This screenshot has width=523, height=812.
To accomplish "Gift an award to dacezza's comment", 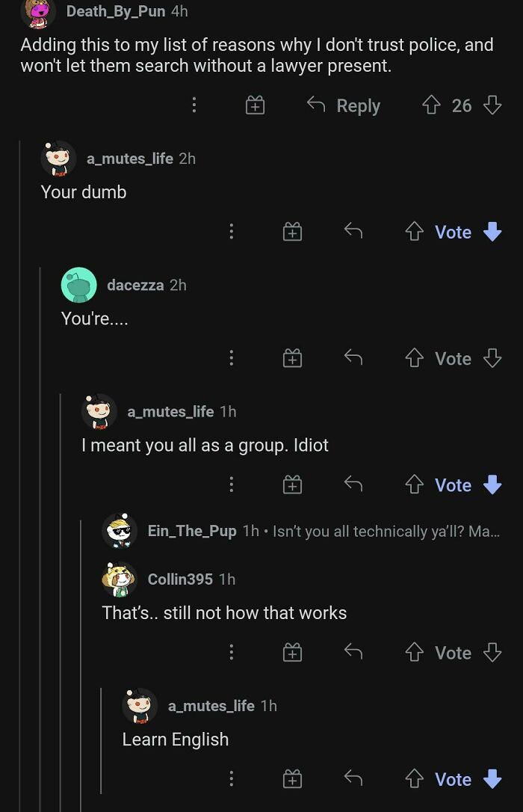I will point(292,359).
